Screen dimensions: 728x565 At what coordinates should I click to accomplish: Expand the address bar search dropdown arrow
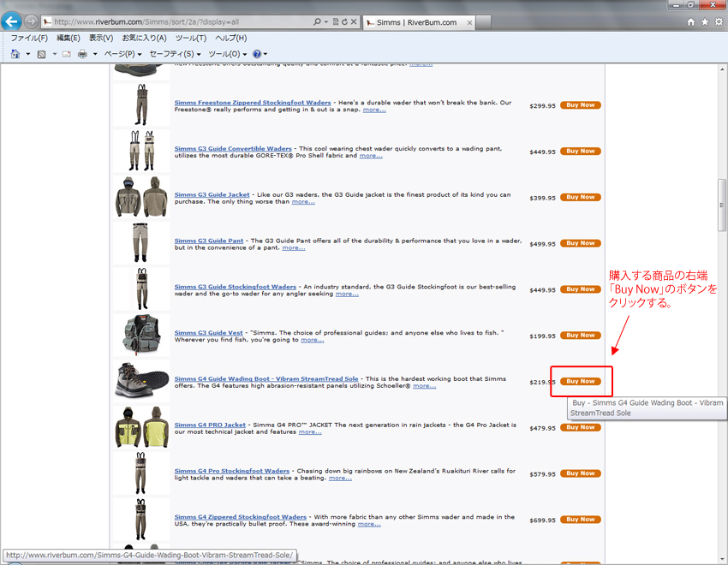pos(326,21)
